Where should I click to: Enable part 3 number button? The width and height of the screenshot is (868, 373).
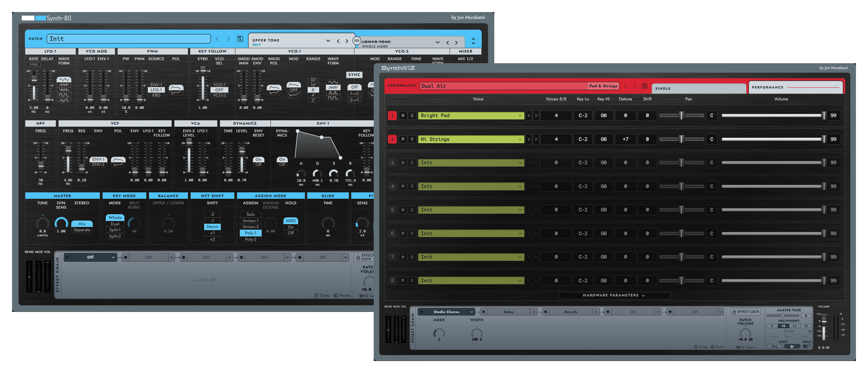click(x=392, y=163)
